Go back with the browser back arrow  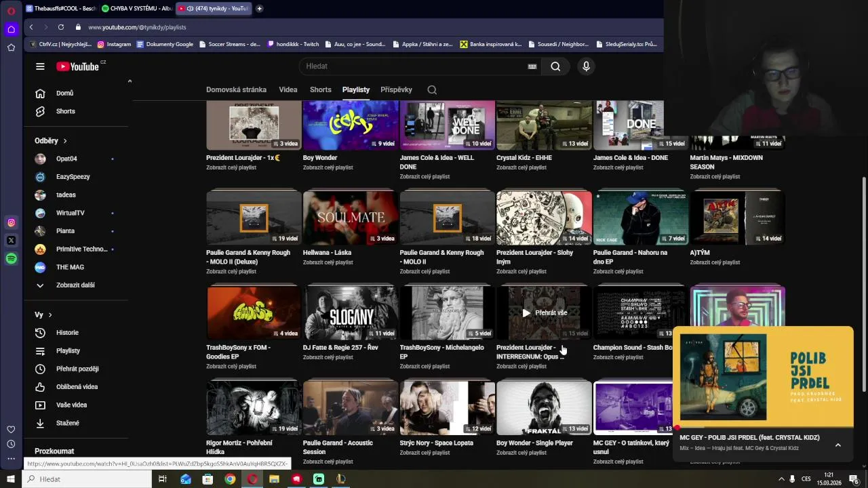tap(31, 27)
